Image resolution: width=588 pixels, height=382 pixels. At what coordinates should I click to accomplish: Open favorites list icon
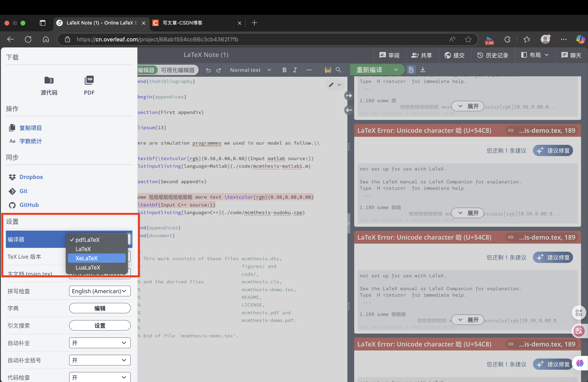tap(527, 39)
